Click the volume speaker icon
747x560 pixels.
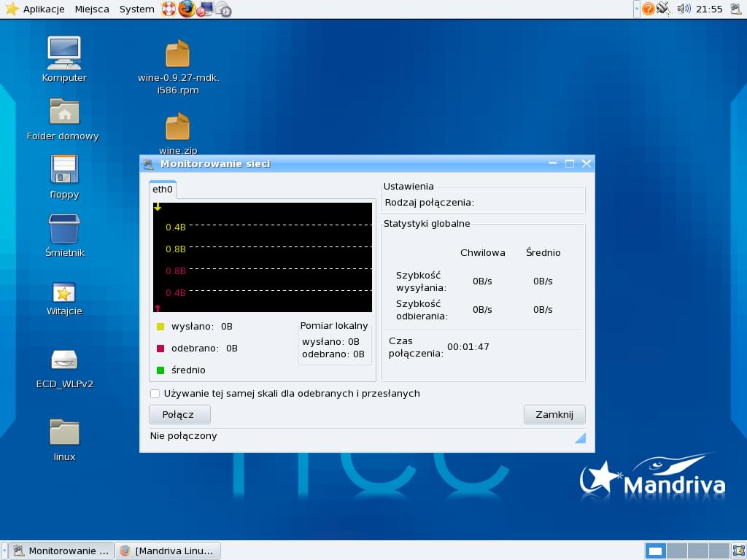click(x=684, y=9)
